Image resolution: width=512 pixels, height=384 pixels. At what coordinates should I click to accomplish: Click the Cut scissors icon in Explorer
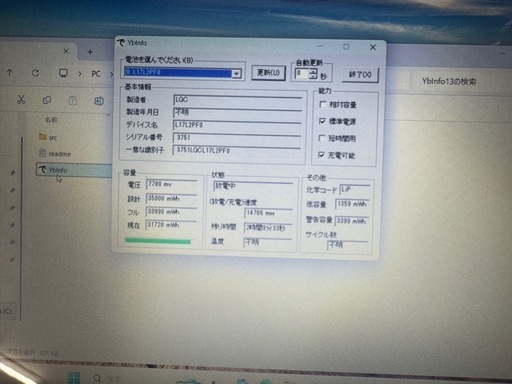[21, 99]
